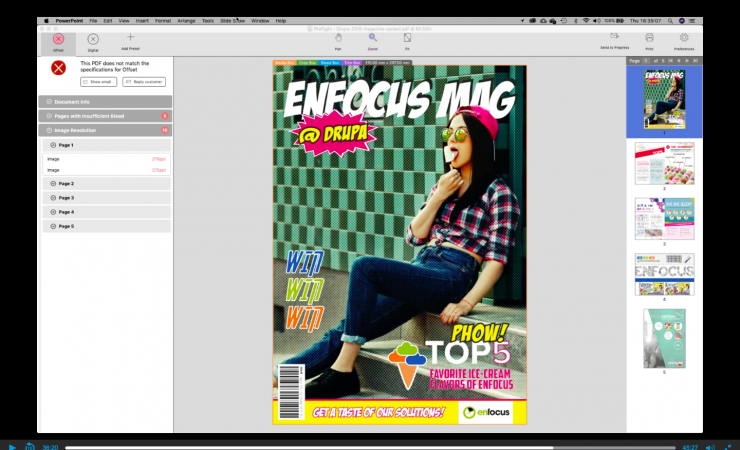This screenshot has width=740, height=450.
Task: Click the Fit page icon
Action: (x=407, y=37)
